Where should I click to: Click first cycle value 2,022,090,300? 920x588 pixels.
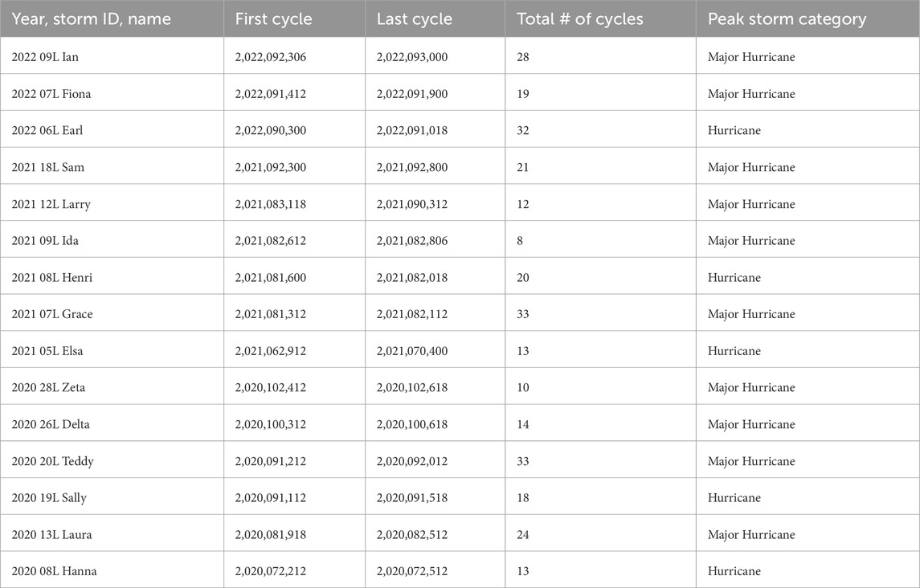pos(271,130)
